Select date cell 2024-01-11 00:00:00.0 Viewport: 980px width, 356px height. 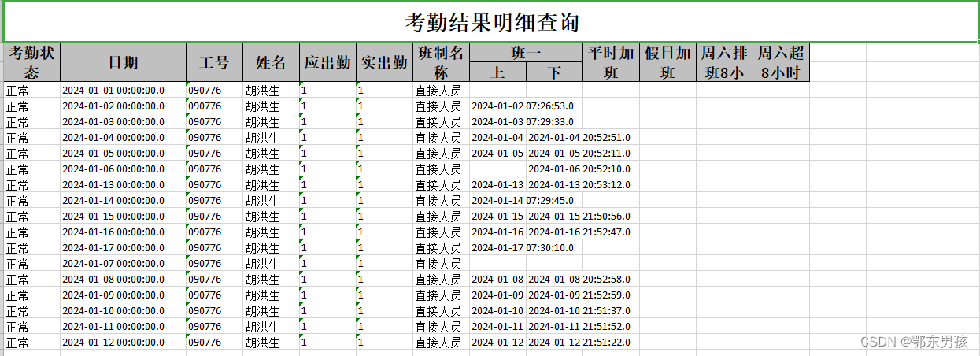(124, 326)
